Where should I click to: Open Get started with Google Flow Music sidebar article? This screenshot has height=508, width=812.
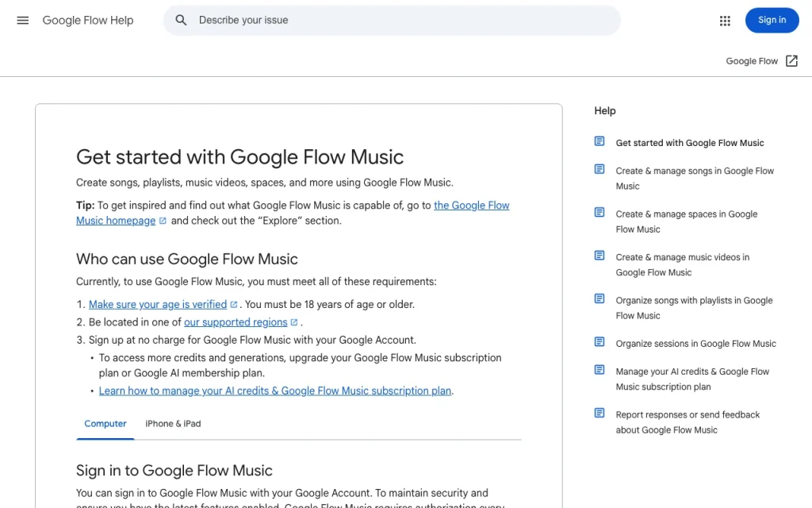click(x=690, y=143)
